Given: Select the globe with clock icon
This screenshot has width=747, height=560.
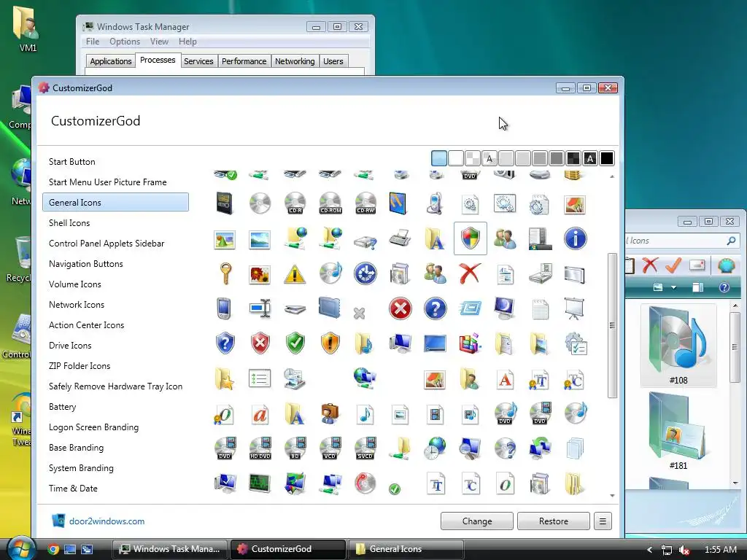Looking at the screenshot, I should coord(435,448).
